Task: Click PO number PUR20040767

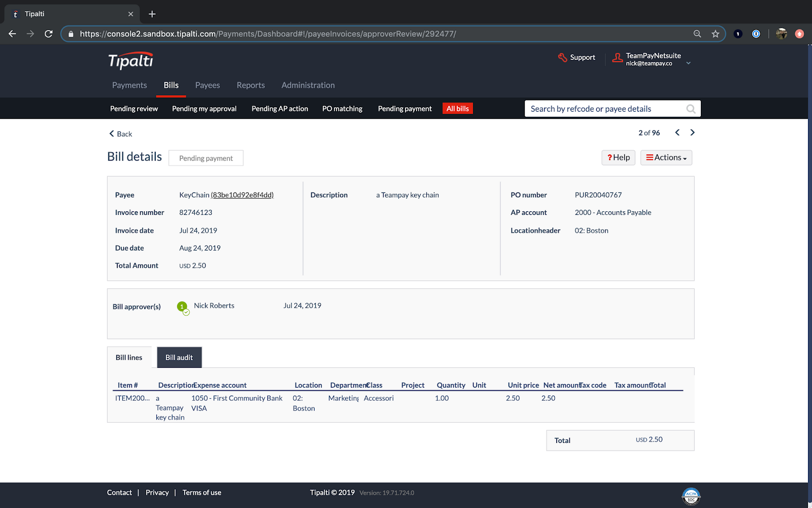Action: click(x=598, y=195)
